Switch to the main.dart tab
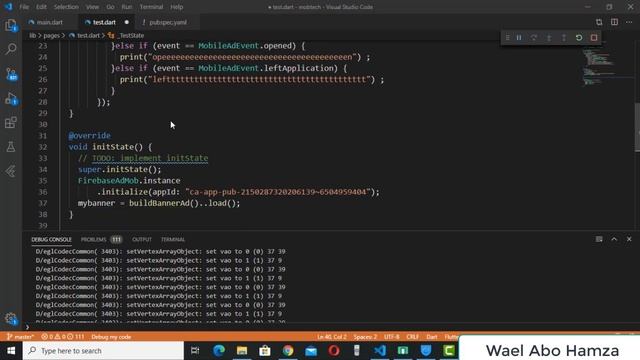This screenshot has width=640, height=360. tap(49, 22)
